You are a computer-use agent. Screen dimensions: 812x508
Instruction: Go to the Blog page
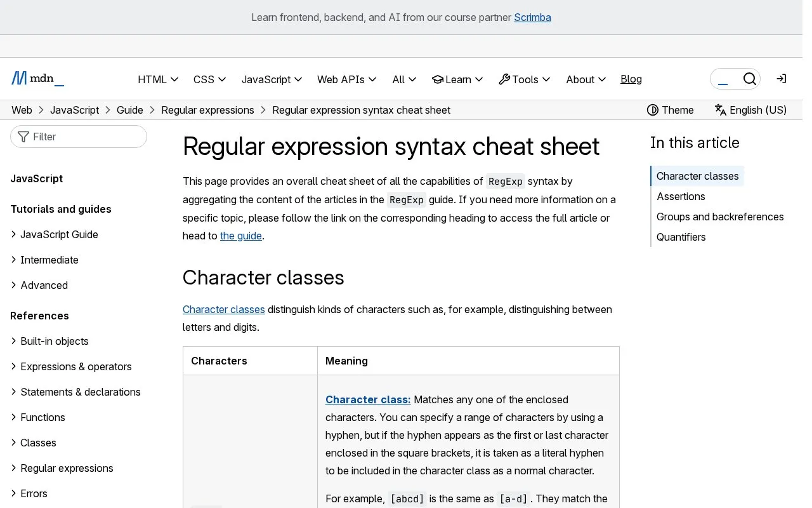(631, 79)
